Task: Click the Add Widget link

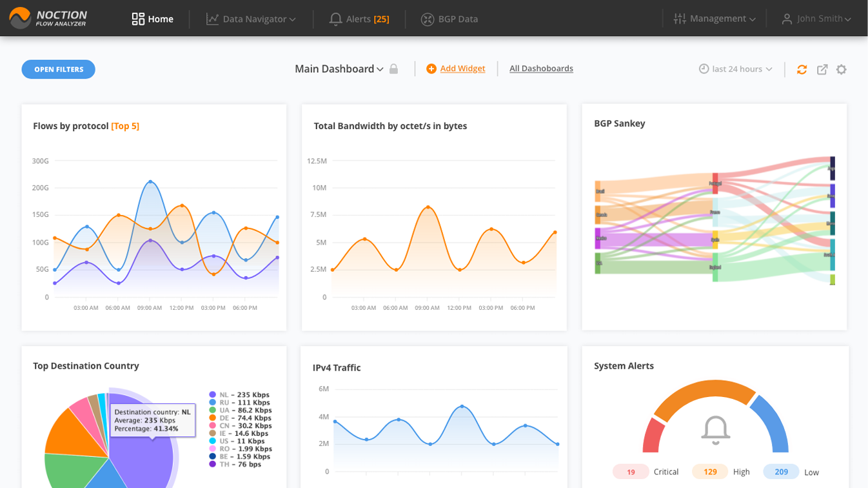Action: (462, 68)
